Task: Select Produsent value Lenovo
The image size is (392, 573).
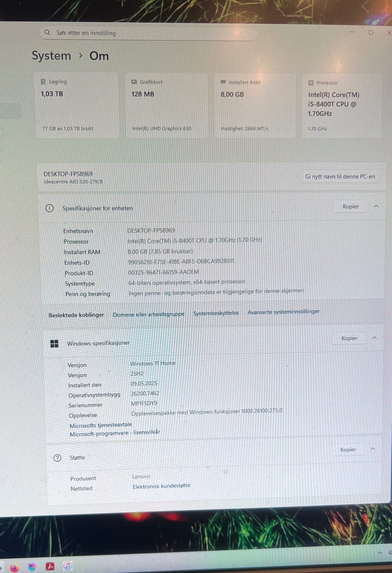Action: (141, 477)
